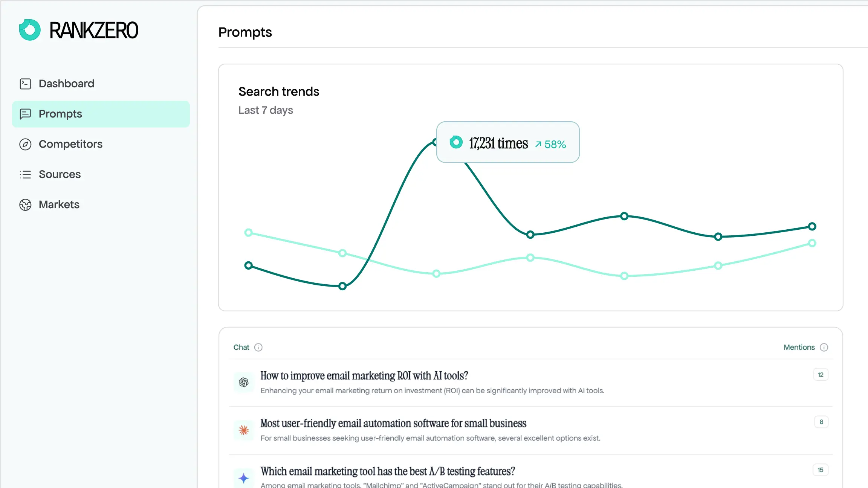The width and height of the screenshot is (868, 488).
Task: Click the Claude starburst icon on second prompt
Action: [244, 430]
